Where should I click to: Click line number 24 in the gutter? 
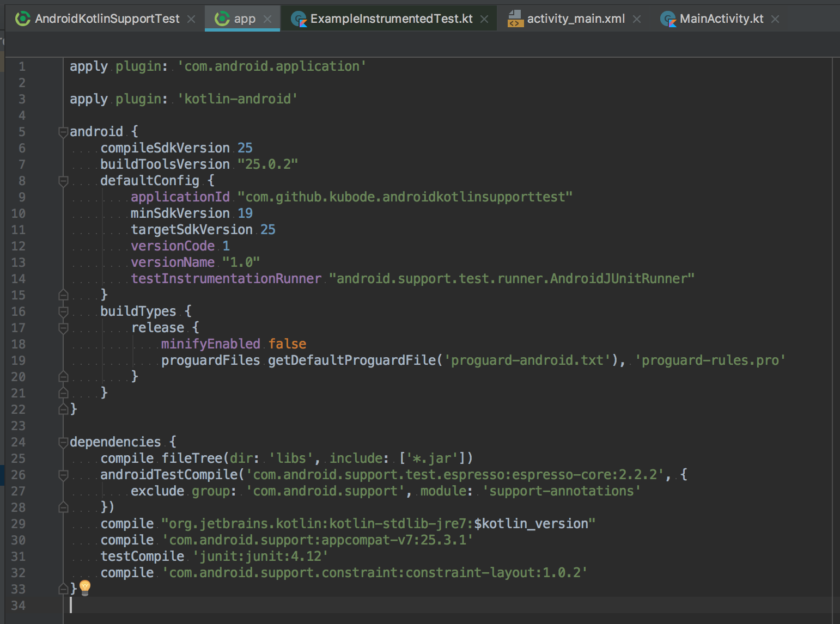(18, 442)
